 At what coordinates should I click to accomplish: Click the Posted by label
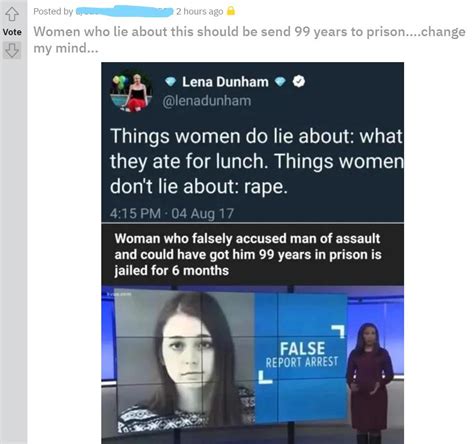pos(53,11)
